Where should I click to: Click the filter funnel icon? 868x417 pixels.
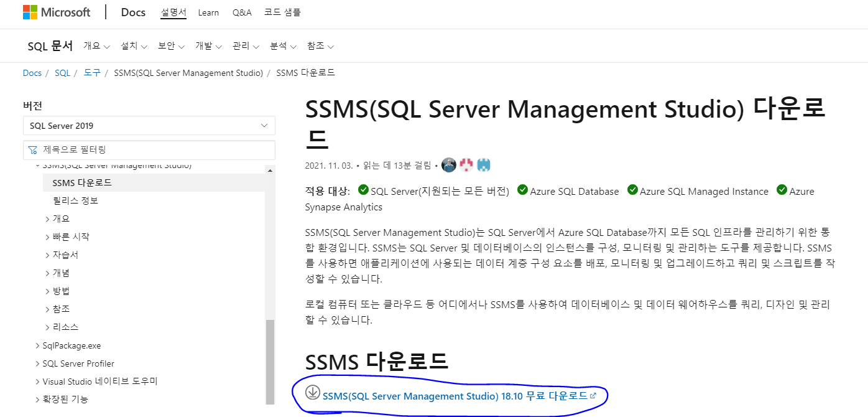coord(33,150)
